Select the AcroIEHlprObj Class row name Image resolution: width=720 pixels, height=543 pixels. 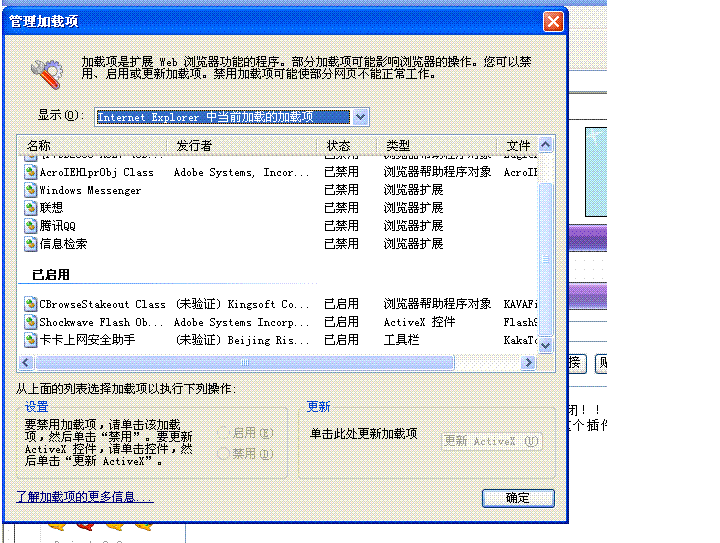tap(96, 173)
